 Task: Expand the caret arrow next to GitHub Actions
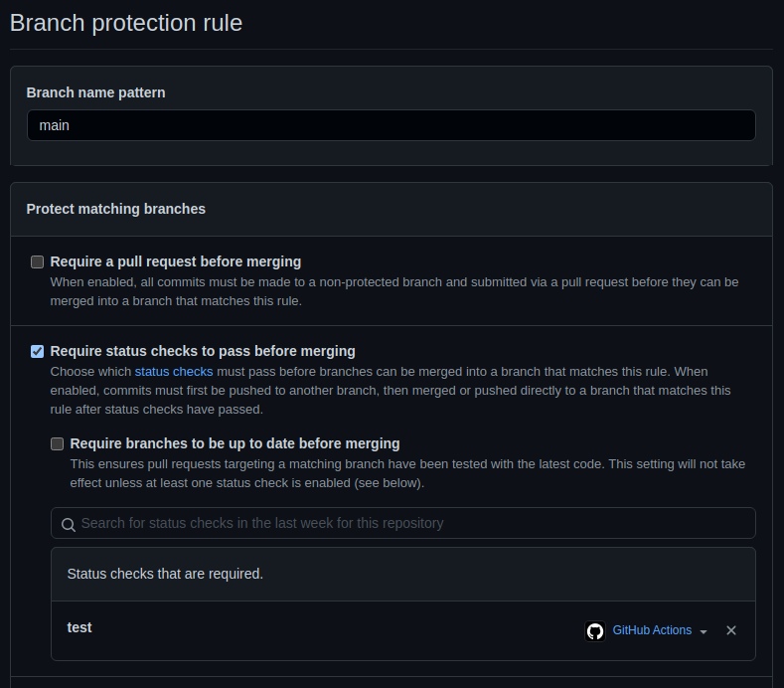[x=704, y=632]
